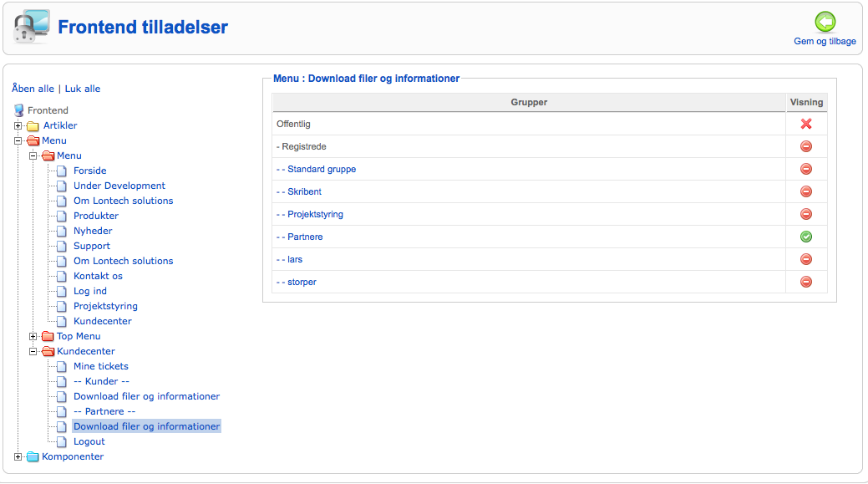Expand the Top Menu tree node
The image size is (868, 484).
click(33, 337)
